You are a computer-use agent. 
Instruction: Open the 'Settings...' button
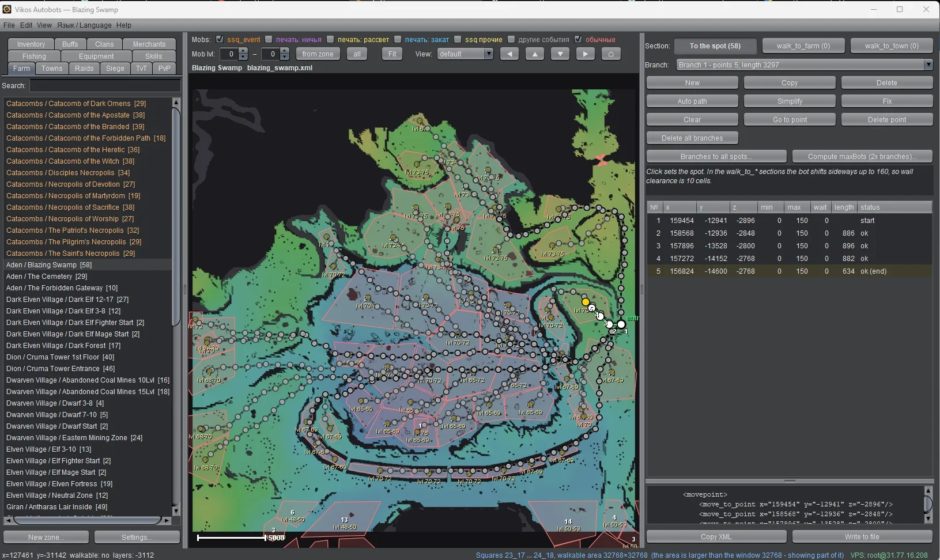[137, 538]
